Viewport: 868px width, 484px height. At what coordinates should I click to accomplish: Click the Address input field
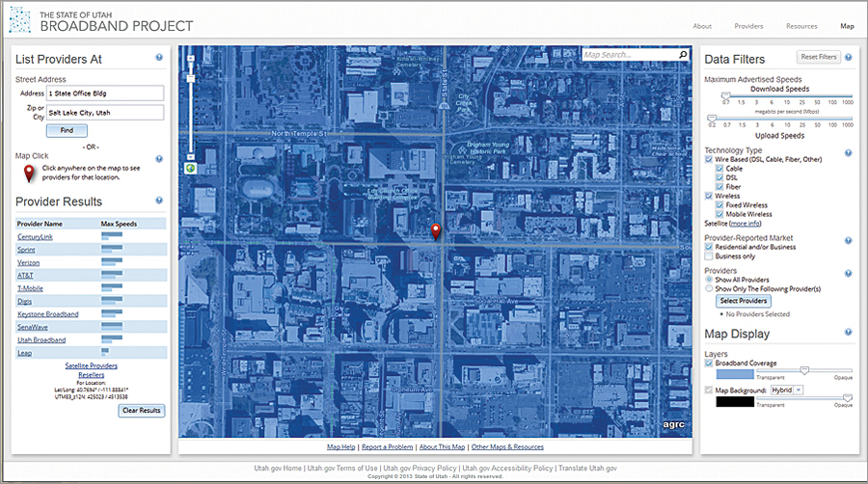tap(105, 93)
